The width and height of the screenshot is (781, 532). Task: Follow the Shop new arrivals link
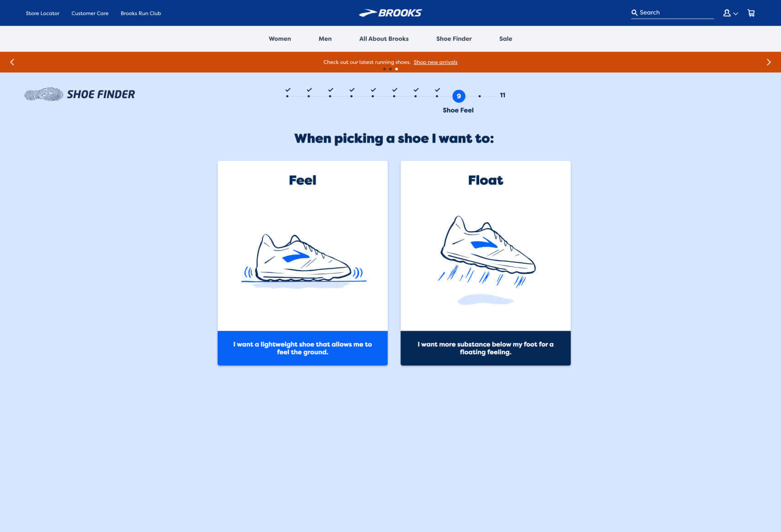click(435, 62)
